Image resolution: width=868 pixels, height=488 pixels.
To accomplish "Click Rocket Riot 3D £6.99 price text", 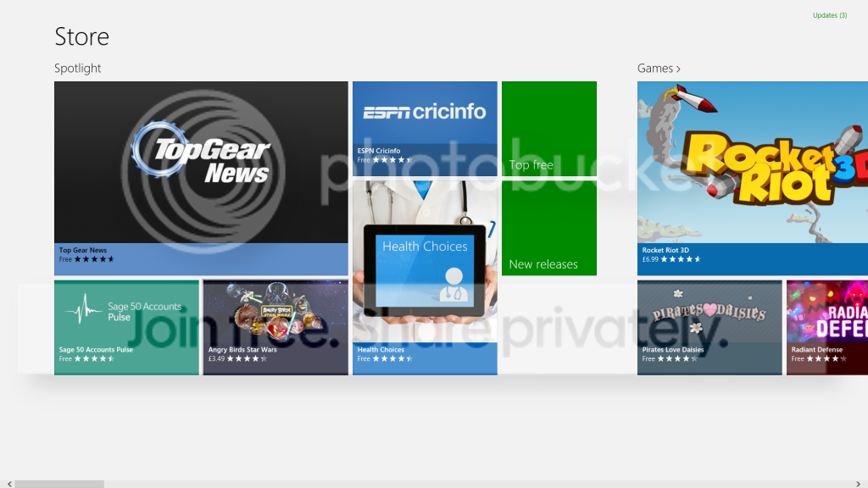I will pos(650,259).
